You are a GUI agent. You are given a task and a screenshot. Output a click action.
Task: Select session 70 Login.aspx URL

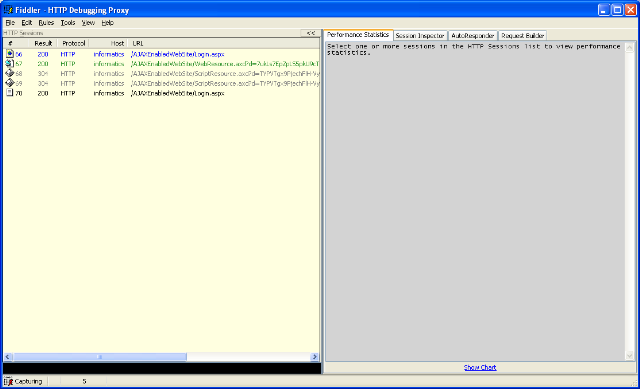(177, 93)
